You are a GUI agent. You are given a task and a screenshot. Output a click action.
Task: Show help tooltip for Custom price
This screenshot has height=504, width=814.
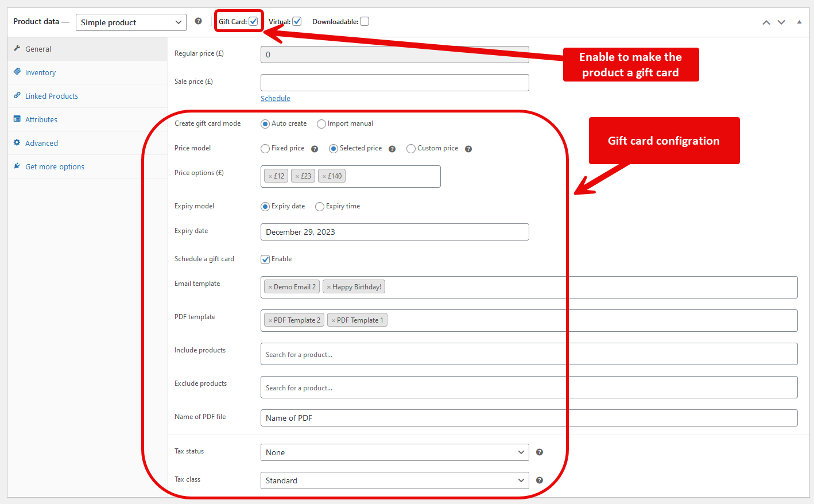[x=468, y=149]
